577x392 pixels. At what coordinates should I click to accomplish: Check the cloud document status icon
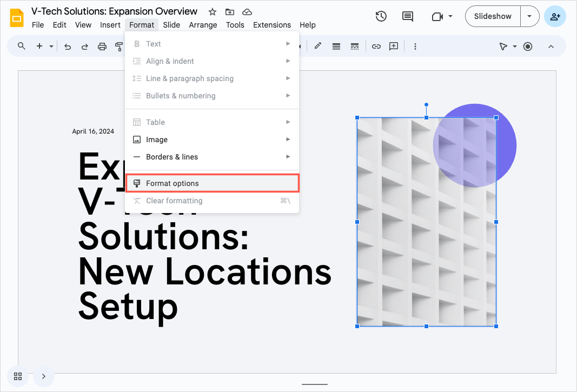247,12
